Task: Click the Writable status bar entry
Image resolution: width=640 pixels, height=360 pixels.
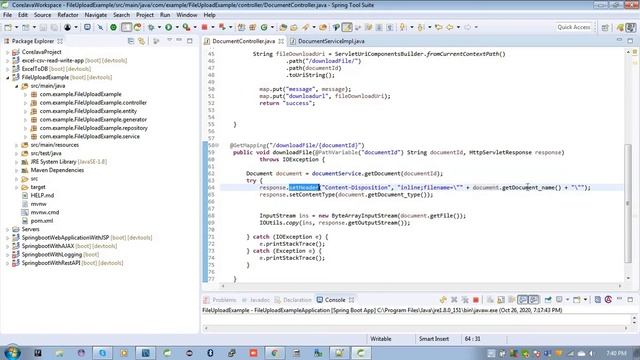Action: [380, 339]
